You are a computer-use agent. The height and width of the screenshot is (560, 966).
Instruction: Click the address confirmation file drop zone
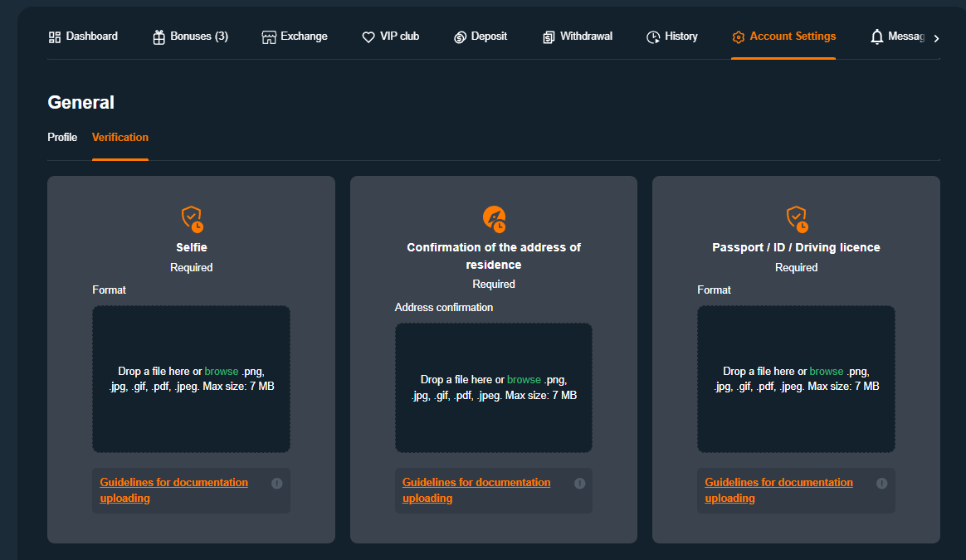pyautogui.click(x=494, y=423)
